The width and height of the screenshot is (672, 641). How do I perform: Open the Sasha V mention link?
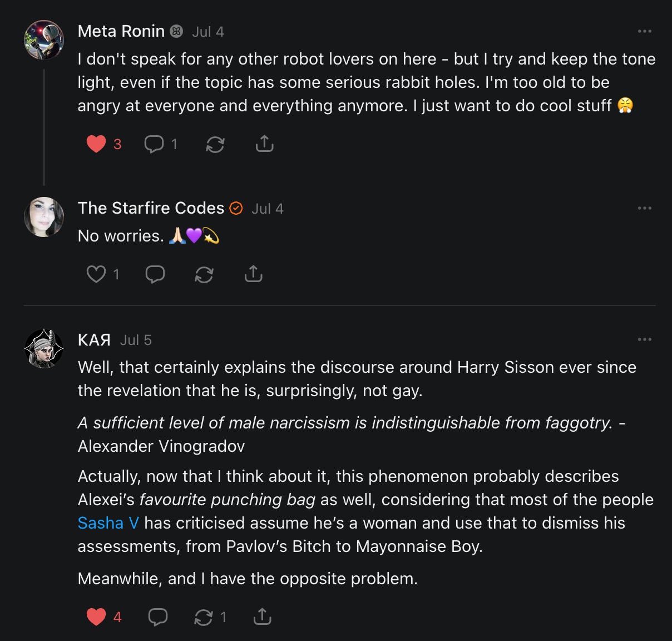click(108, 523)
